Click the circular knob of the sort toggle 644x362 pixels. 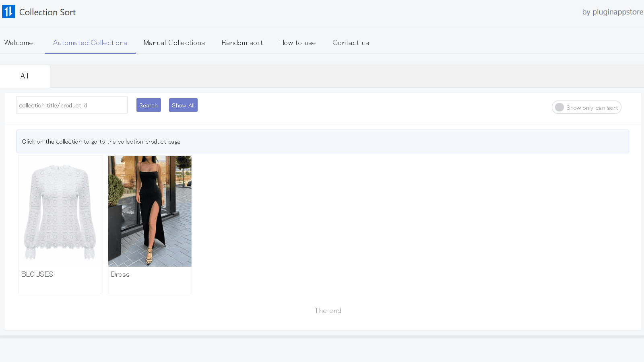[x=559, y=107]
